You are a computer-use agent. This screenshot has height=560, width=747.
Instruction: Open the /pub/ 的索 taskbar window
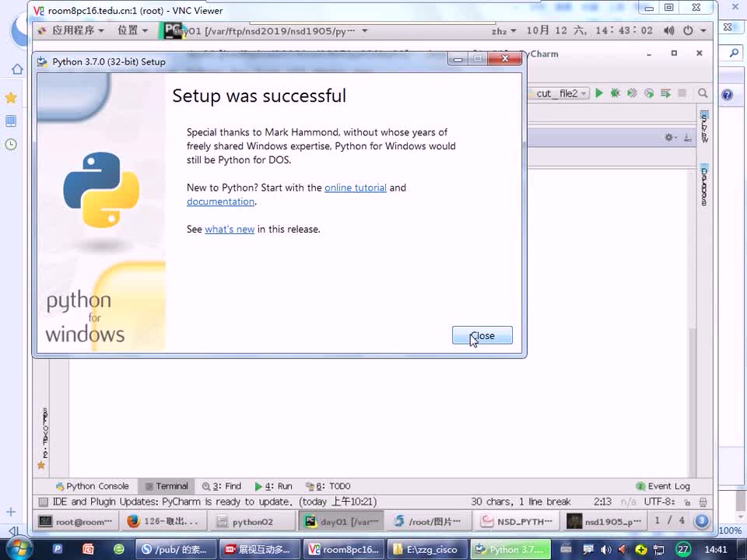click(175, 550)
